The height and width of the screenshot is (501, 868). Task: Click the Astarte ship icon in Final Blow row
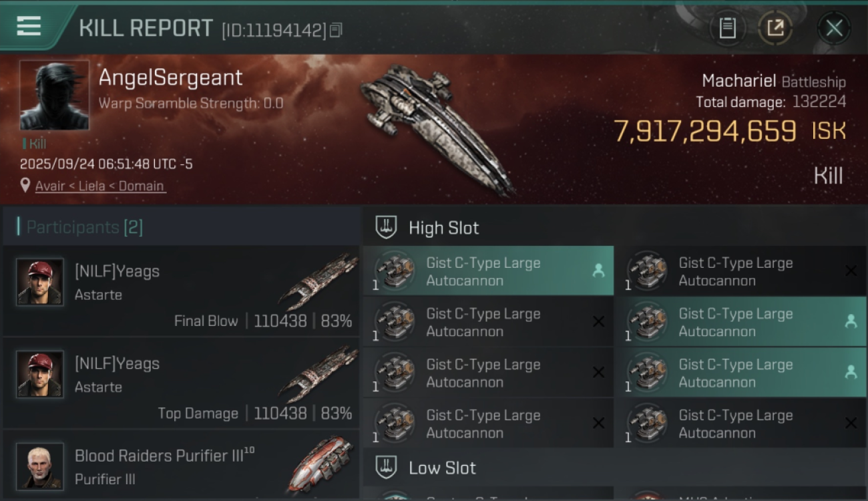(x=318, y=281)
